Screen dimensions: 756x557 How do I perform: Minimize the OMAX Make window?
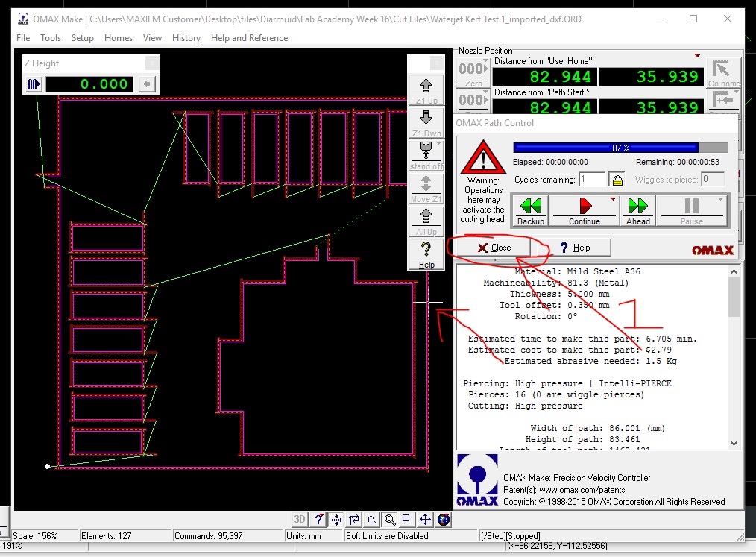[660, 19]
